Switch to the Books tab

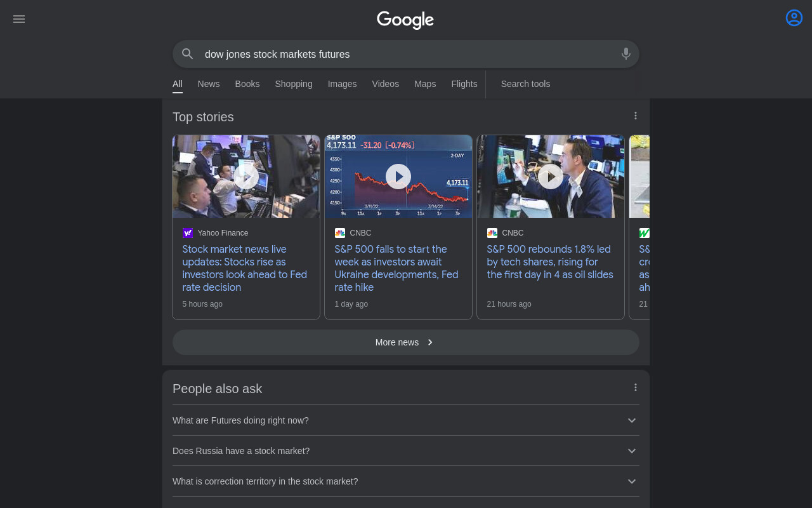(x=247, y=84)
